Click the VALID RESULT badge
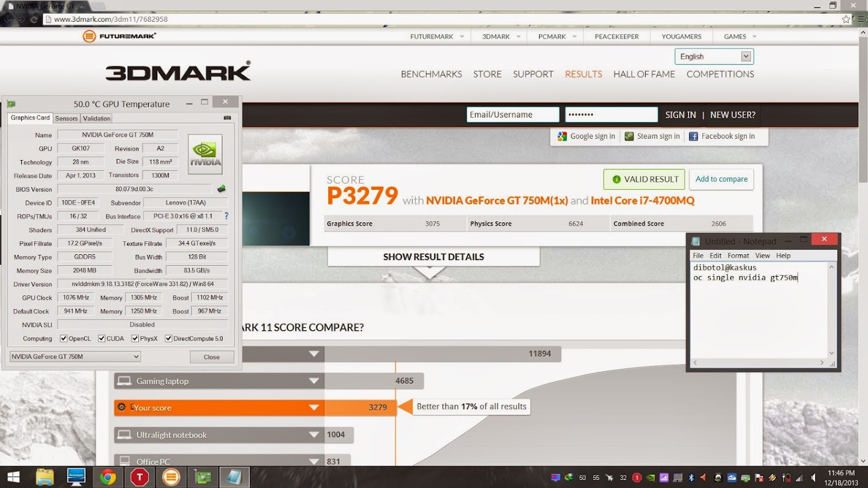 coord(644,179)
